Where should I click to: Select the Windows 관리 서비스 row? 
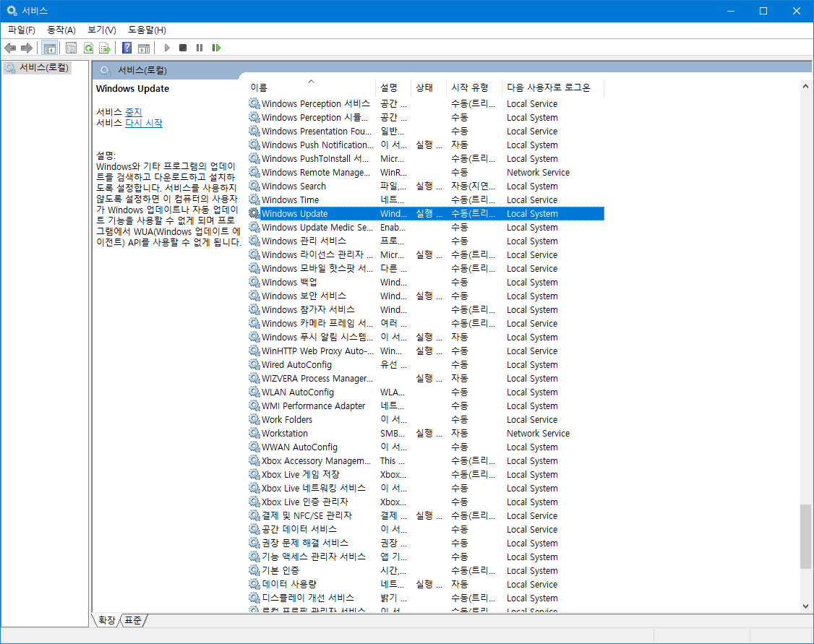pyautogui.click(x=426, y=241)
